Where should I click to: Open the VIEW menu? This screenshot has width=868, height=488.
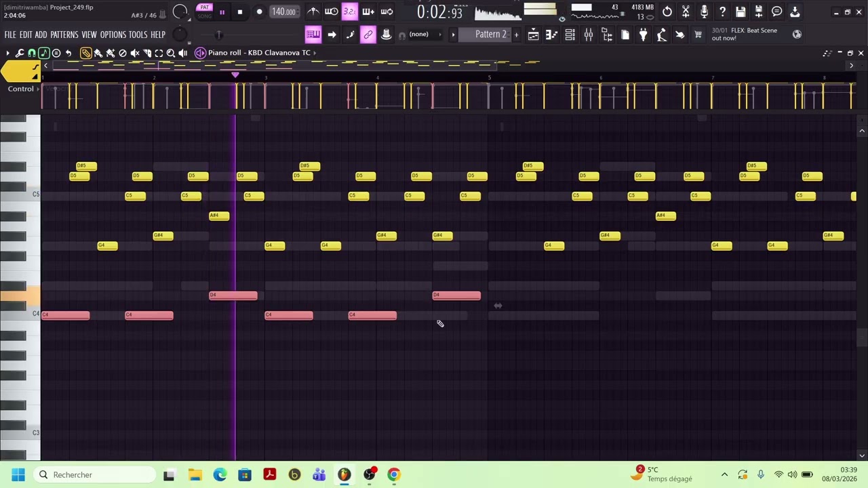point(89,35)
